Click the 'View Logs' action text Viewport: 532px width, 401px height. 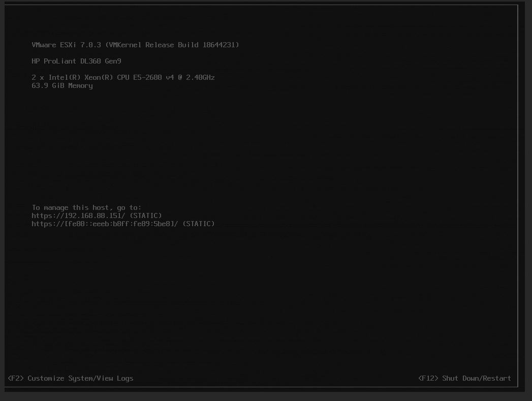[113, 378]
